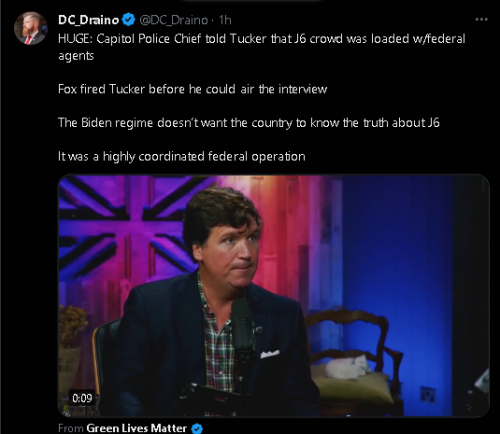Click the purple Union Jack backdrop in video

point(128,227)
